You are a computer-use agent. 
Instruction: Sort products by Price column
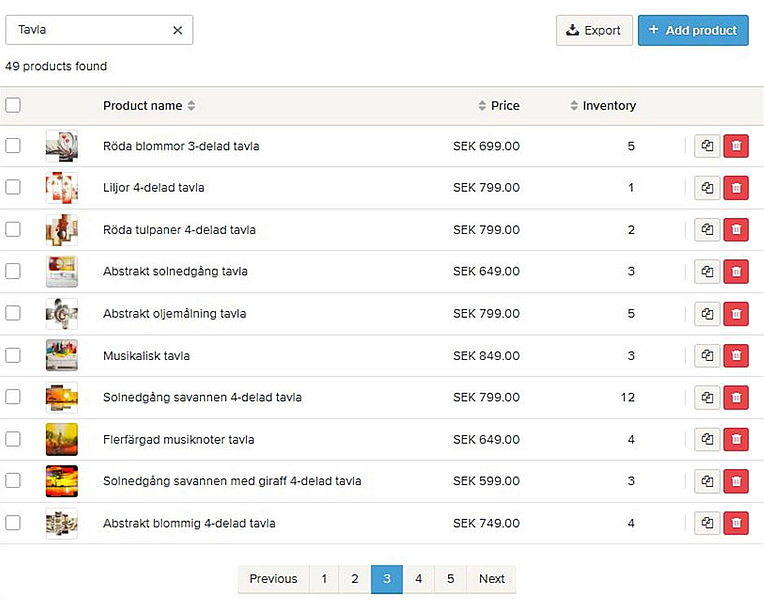pos(498,106)
